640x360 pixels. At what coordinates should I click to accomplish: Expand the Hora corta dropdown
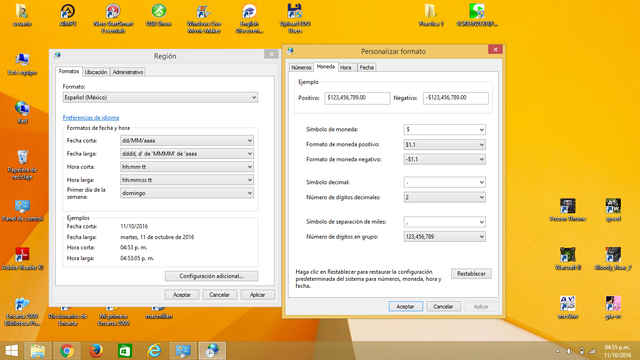pos(187,167)
